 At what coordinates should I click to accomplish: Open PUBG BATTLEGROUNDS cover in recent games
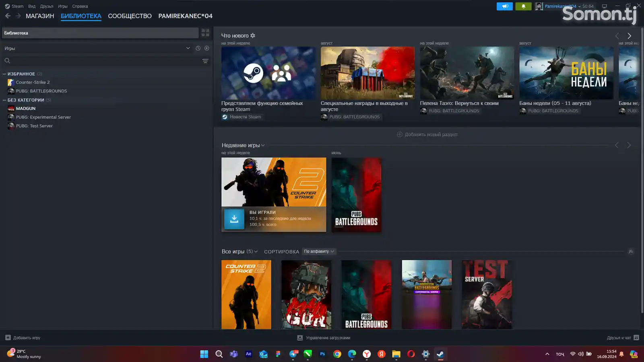pyautogui.click(x=356, y=195)
